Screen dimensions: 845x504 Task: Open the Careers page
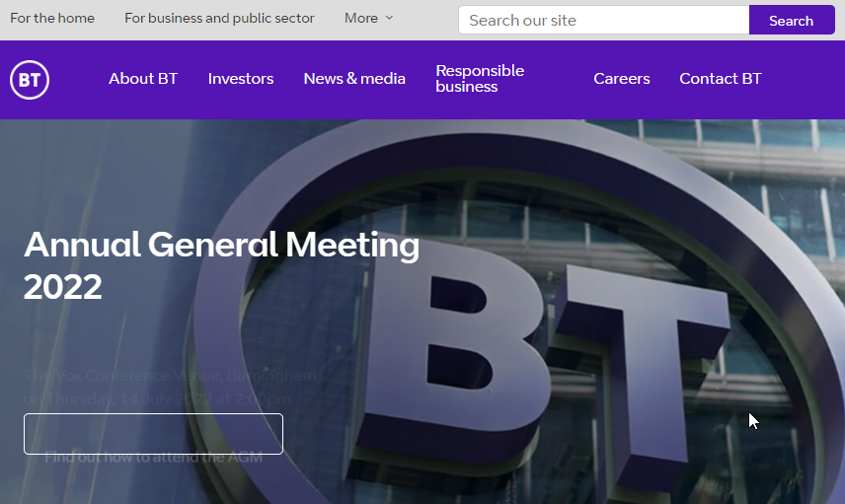[x=621, y=79]
